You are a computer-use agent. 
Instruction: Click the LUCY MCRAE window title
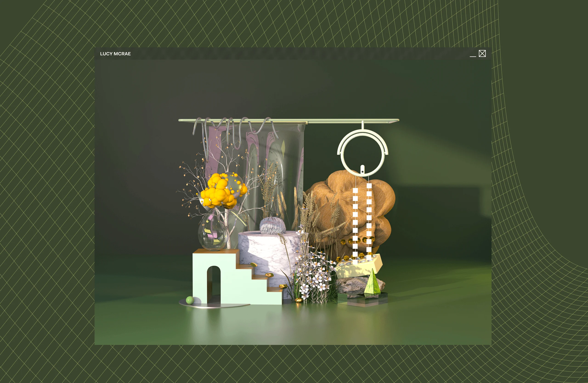tap(115, 54)
